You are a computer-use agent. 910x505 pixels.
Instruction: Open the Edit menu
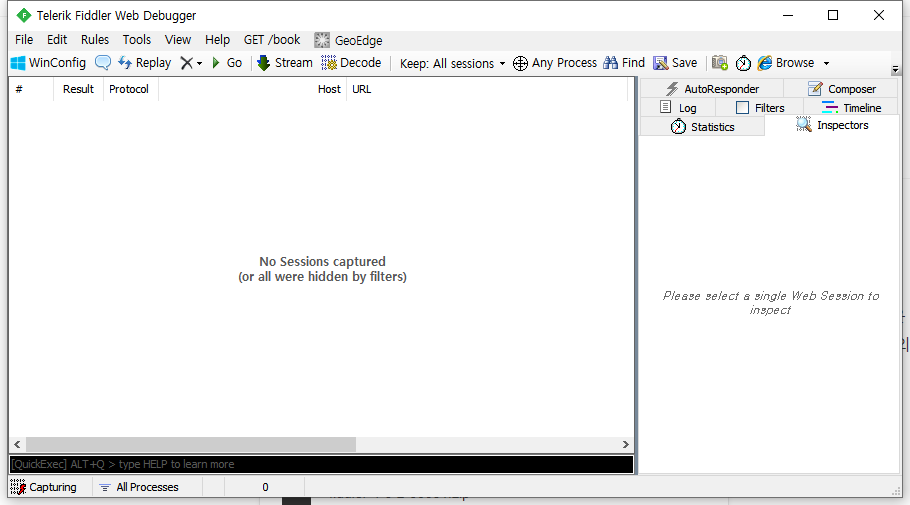click(57, 39)
